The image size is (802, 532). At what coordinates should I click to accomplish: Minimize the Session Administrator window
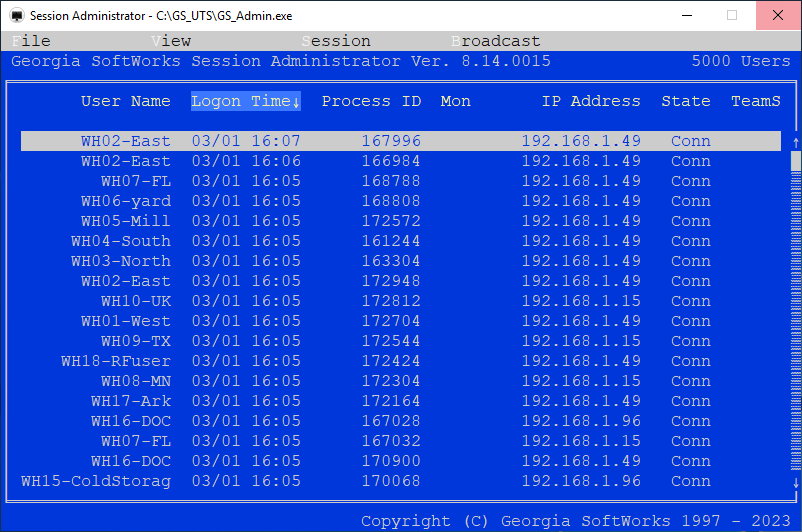[687, 15]
